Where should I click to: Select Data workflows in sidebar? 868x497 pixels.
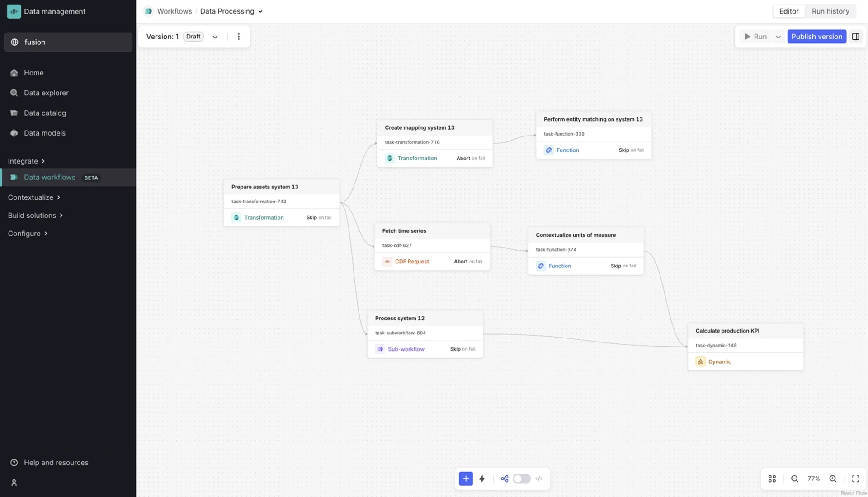(x=68, y=177)
